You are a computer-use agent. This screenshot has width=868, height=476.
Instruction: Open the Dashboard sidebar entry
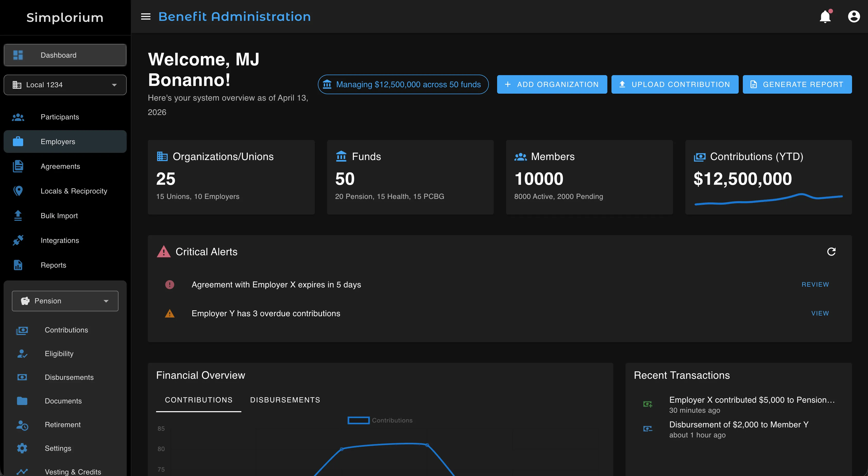point(58,55)
